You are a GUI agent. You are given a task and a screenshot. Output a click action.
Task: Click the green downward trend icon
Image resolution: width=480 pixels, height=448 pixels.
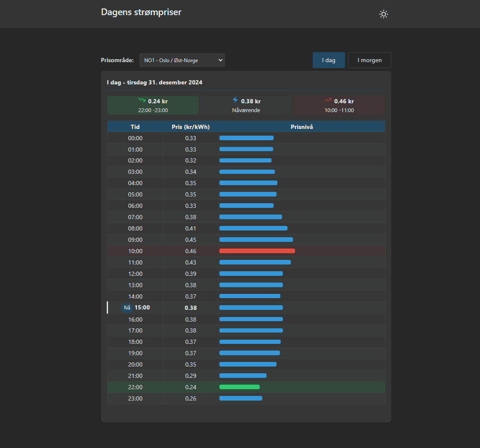(142, 100)
